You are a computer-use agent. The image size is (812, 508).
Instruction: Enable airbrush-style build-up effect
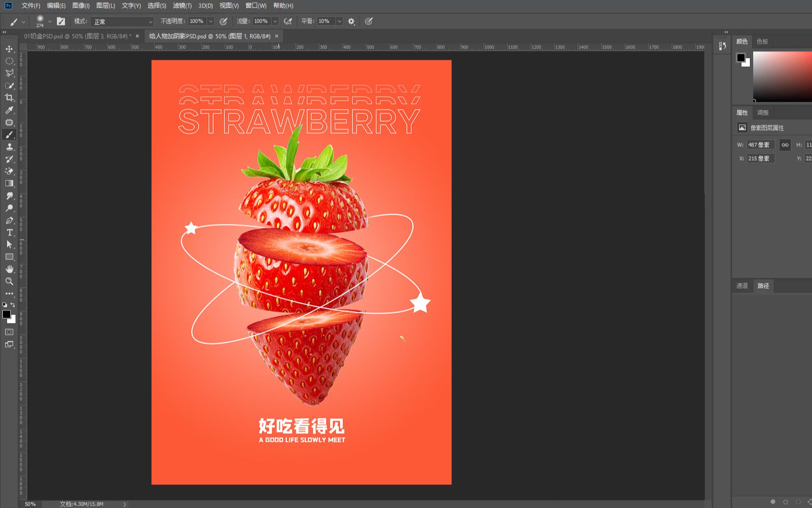click(x=288, y=21)
